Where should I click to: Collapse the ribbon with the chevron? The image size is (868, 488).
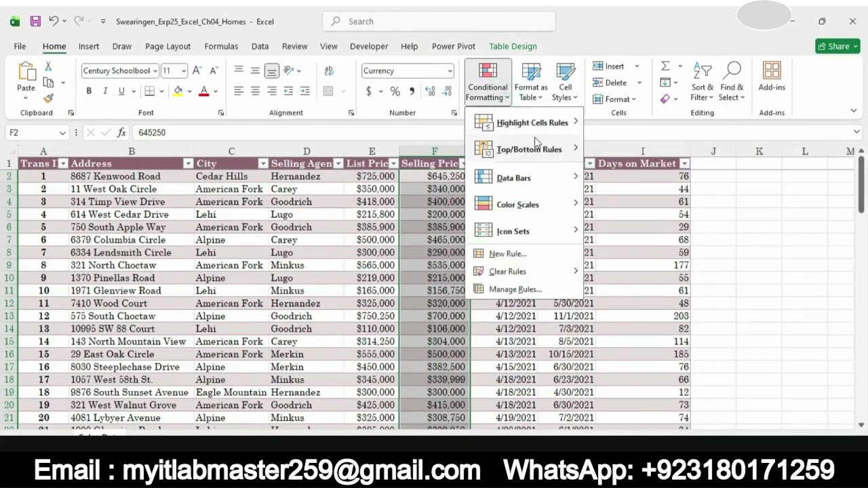(853, 110)
